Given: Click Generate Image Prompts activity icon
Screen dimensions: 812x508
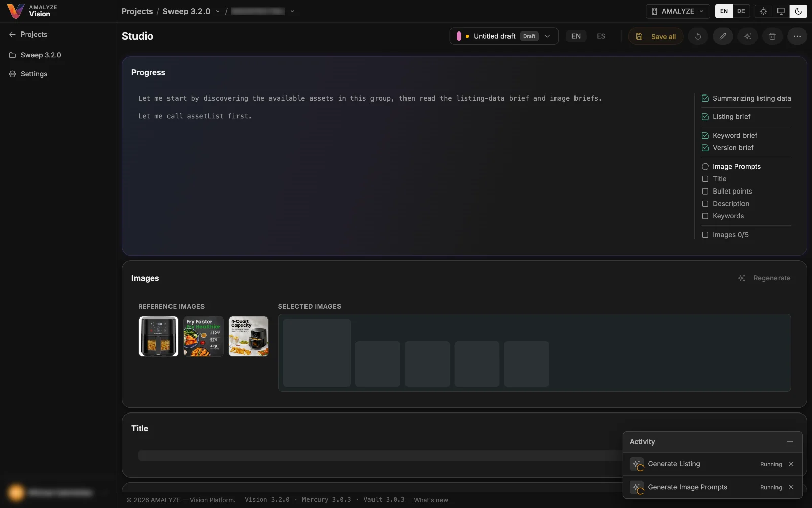Looking at the screenshot, I should [636, 487].
